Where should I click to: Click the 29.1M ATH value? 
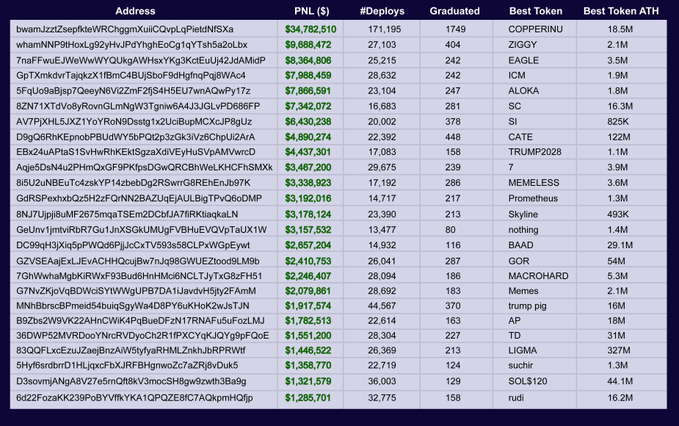[620, 245]
